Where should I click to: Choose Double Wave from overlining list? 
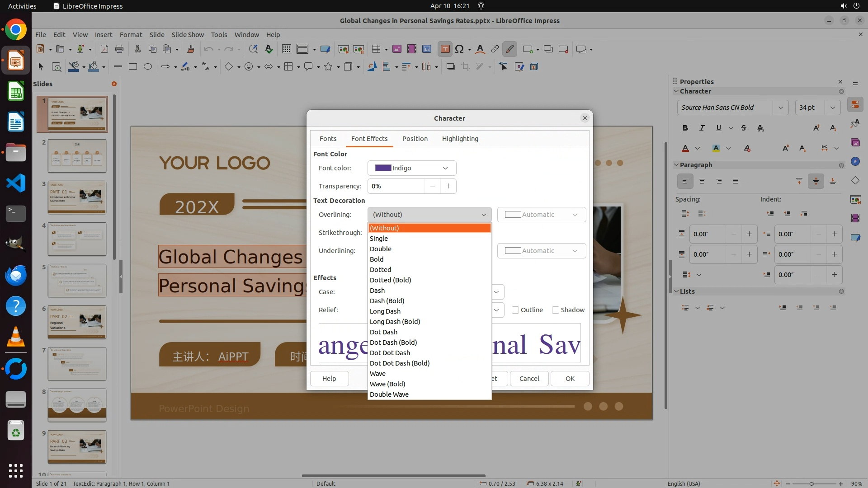(389, 394)
